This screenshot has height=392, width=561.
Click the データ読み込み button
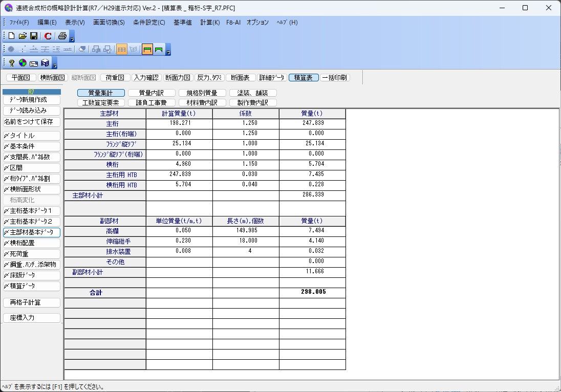pyautogui.click(x=32, y=111)
